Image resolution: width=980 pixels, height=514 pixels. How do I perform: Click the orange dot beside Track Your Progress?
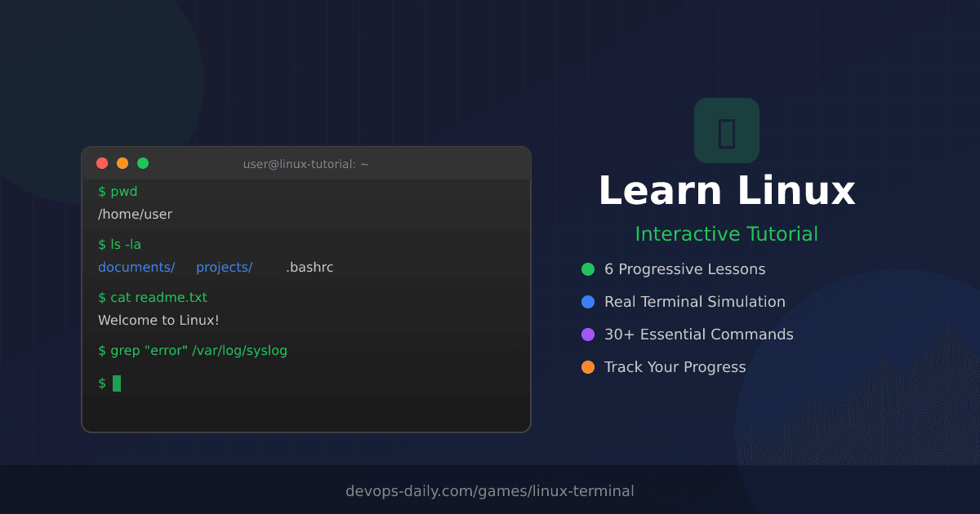tap(586, 366)
